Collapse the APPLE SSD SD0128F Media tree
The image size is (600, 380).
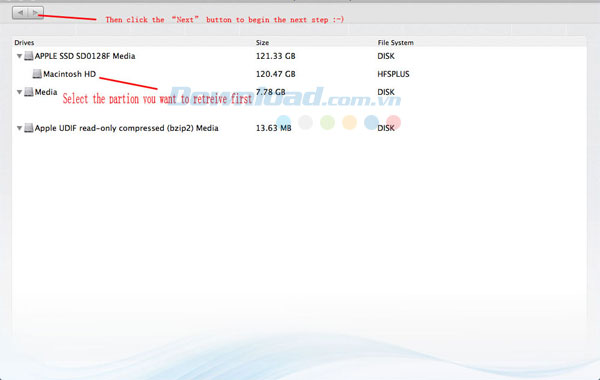(x=19, y=56)
